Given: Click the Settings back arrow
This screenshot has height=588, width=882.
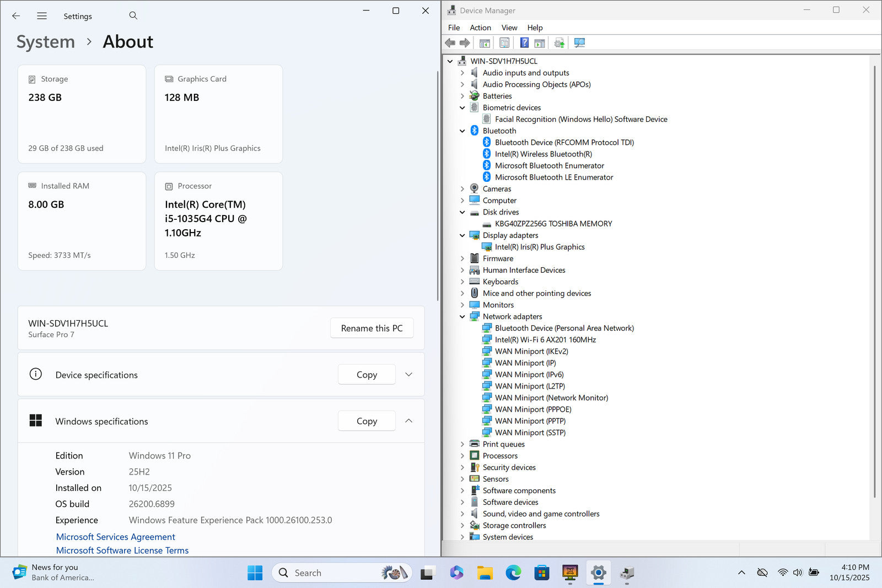Looking at the screenshot, I should (16, 16).
